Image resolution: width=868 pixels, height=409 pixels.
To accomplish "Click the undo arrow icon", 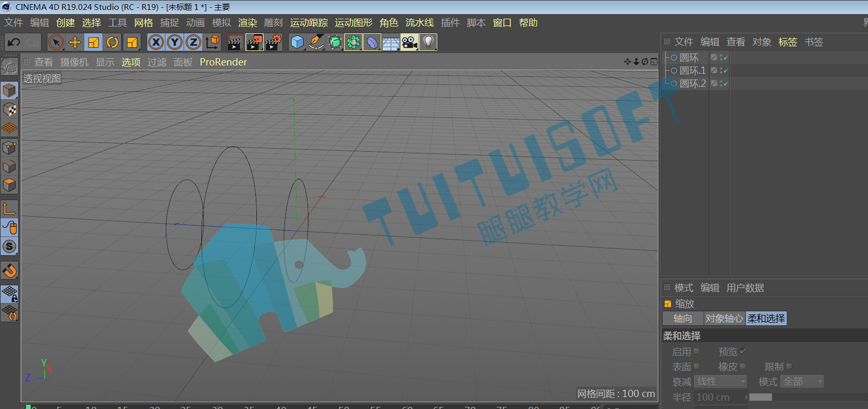I will [14, 42].
